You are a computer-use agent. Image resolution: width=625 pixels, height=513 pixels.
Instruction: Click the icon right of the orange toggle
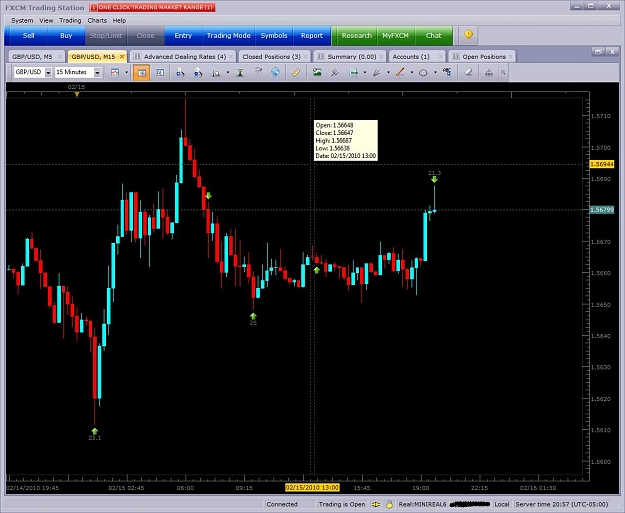coord(160,73)
